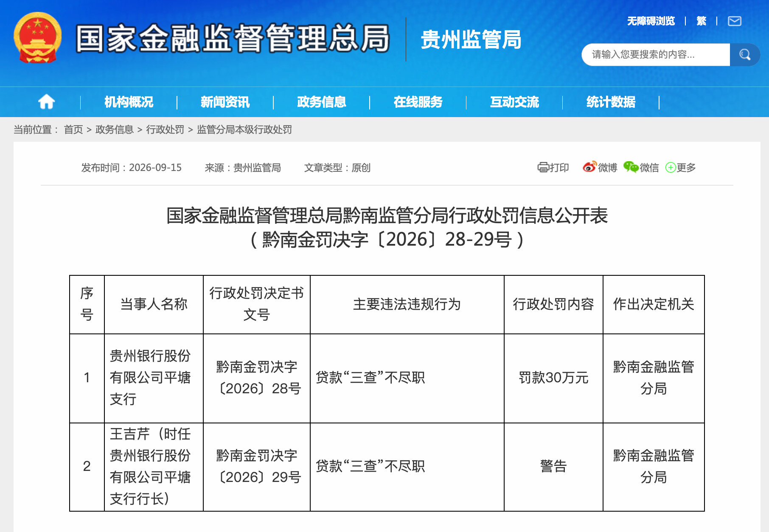Viewport: 769px width, 532px height.
Task: Click the 来源：贵州监管局 text
Action: pyautogui.click(x=243, y=168)
